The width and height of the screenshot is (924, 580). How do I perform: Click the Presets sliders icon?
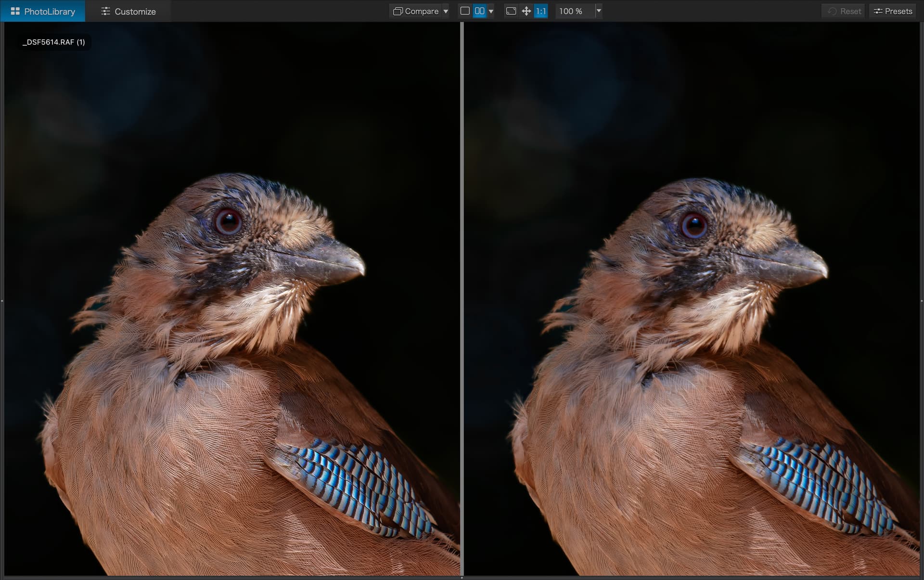click(x=878, y=11)
